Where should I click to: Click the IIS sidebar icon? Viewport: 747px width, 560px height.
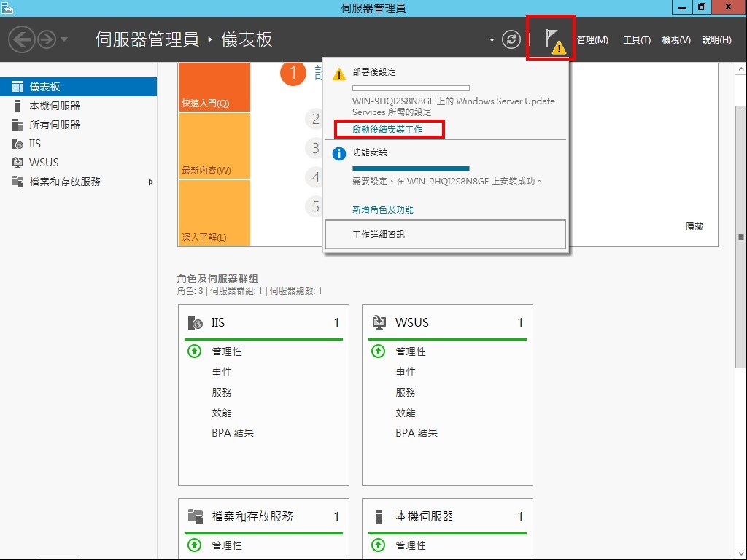tap(18, 144)
